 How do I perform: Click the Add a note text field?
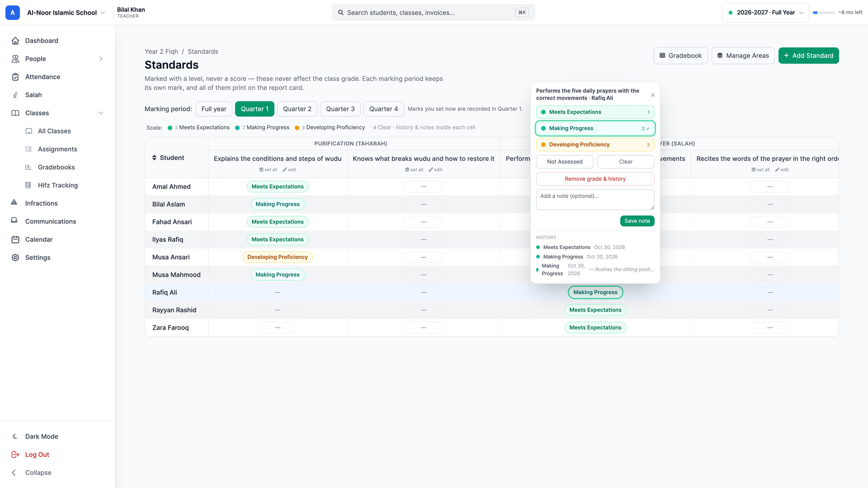[x=595, y=200]
